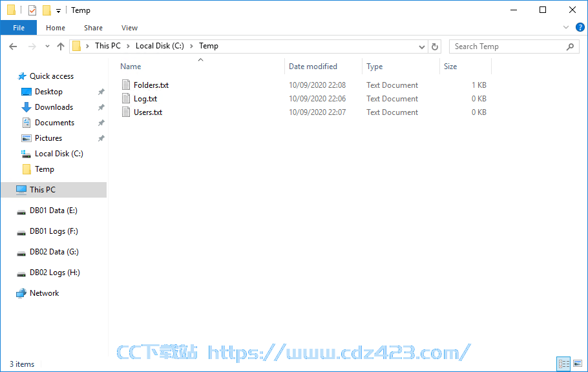Open Pictures in Quick access
The height and width of the screenshot is (372, 588).
coord(48,138)
